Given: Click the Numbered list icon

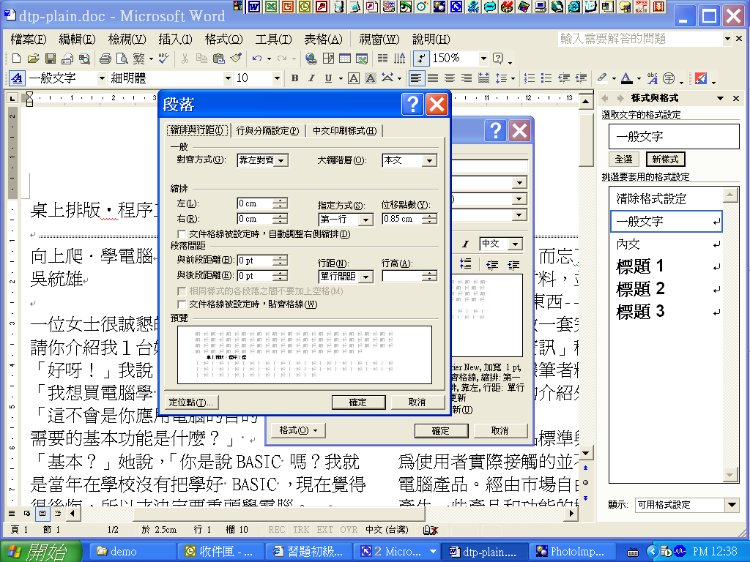Looking at the screenshot, I should point(529,78).
